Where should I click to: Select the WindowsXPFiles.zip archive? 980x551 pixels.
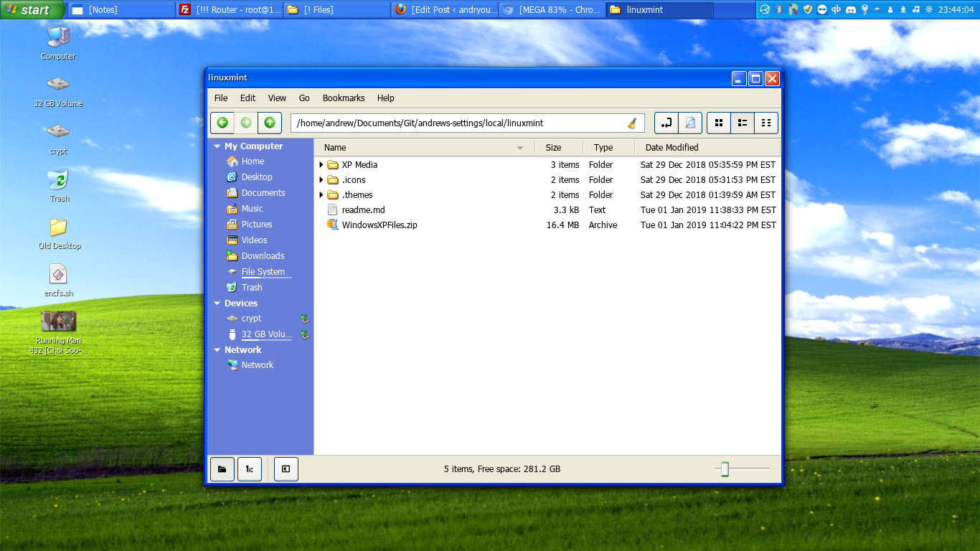tap(380, 225)
